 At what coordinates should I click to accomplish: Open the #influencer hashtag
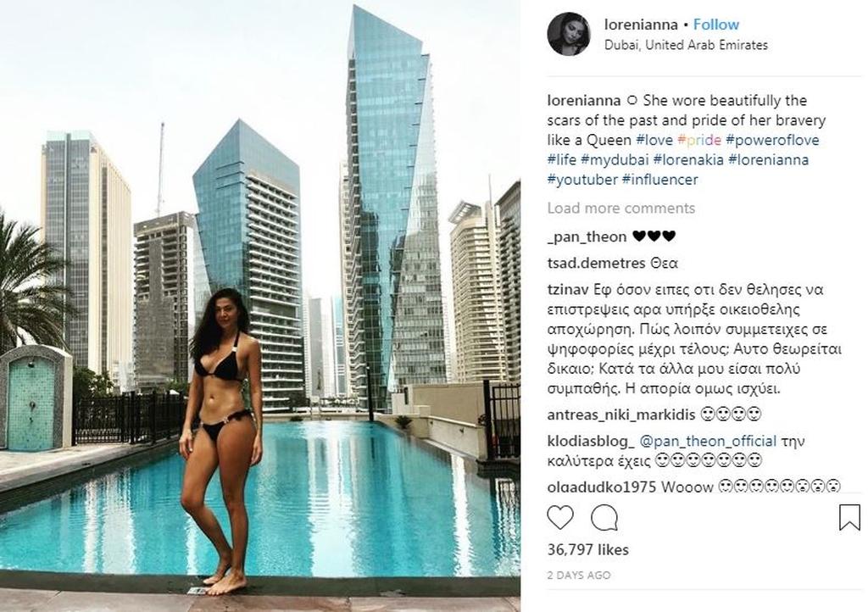[659, 180]
